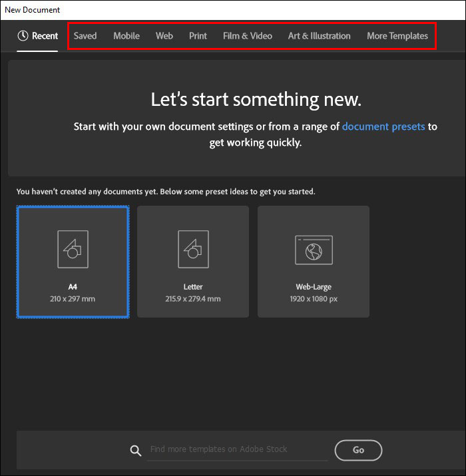Click the New Document title bar

233,10
